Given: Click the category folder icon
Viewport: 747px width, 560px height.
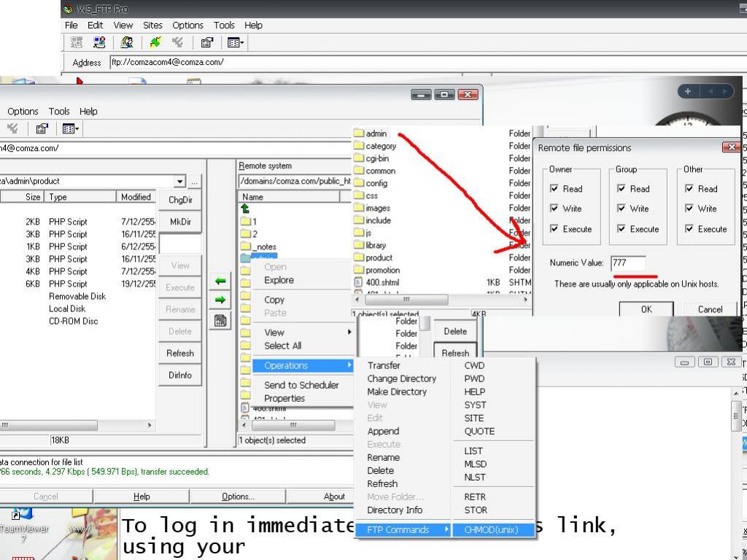Looking at the screenshot, I should [x=359, y=145].
